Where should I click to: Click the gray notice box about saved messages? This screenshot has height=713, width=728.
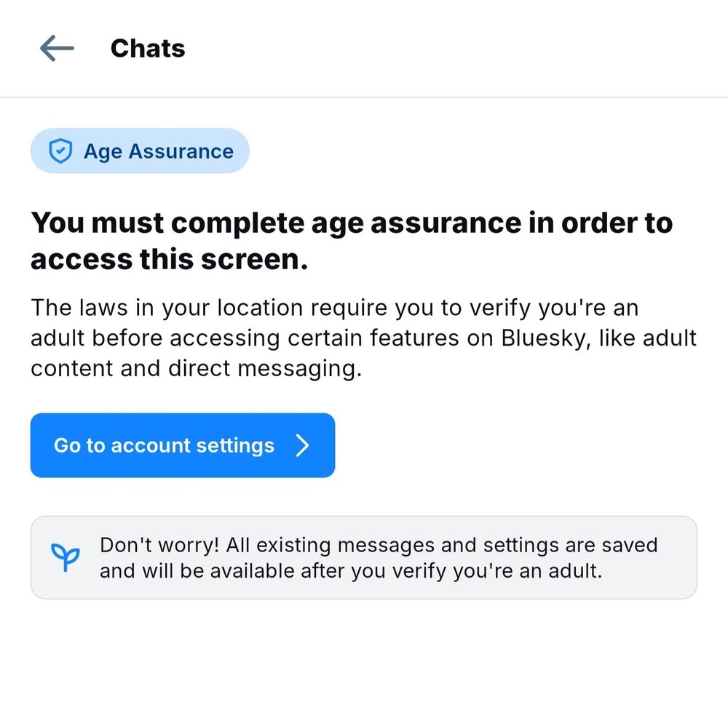coord(364,557)
